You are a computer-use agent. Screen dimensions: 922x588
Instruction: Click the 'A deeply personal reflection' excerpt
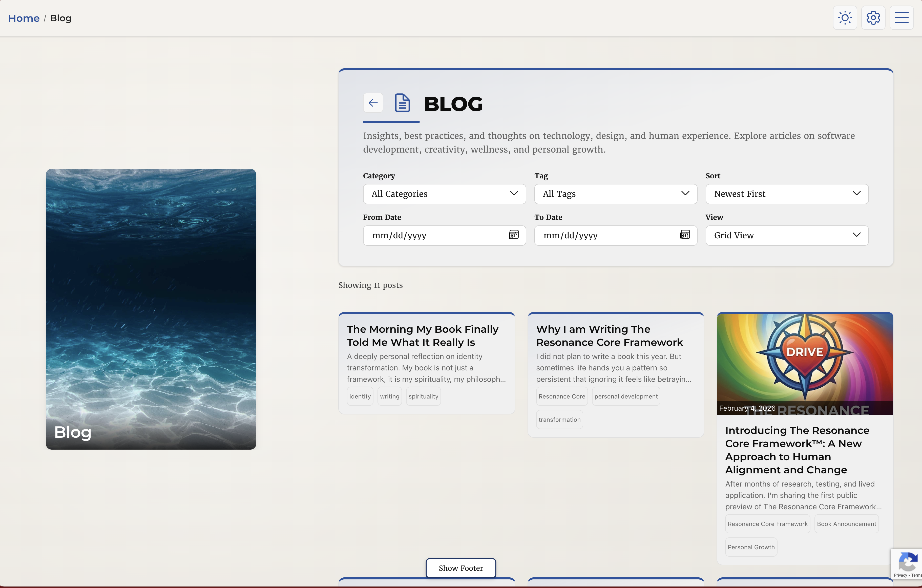point(426,367)
